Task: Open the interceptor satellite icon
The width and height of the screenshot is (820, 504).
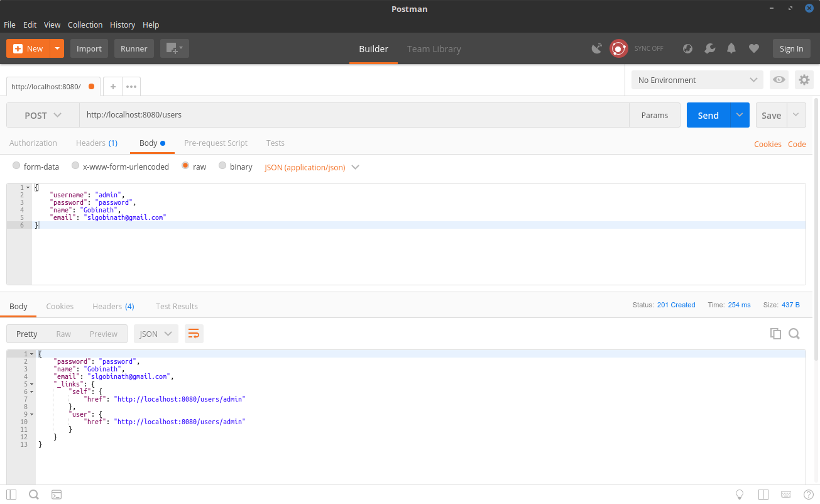Action: 597,48
